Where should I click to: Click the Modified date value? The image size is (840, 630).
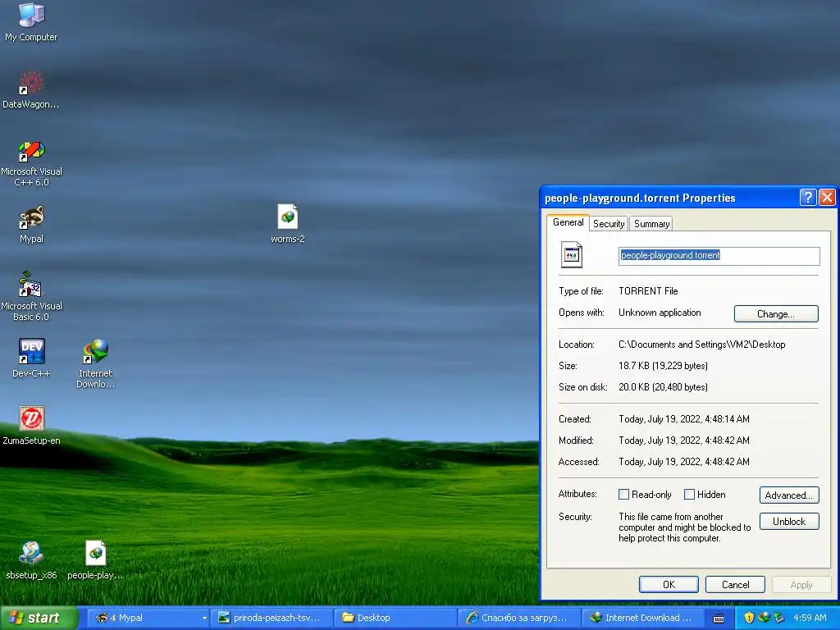coord(684,441)
